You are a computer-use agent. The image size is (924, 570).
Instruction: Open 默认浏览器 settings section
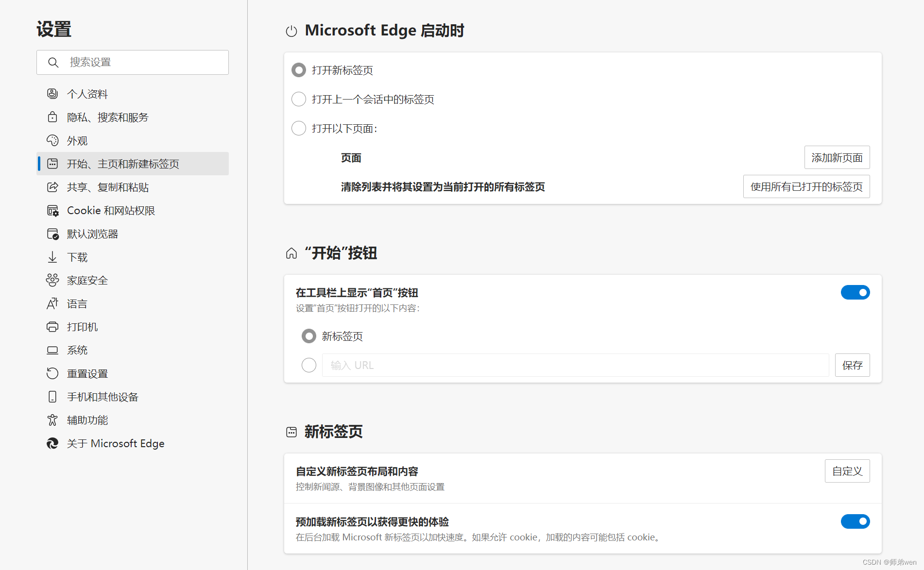tap(133, 234)
